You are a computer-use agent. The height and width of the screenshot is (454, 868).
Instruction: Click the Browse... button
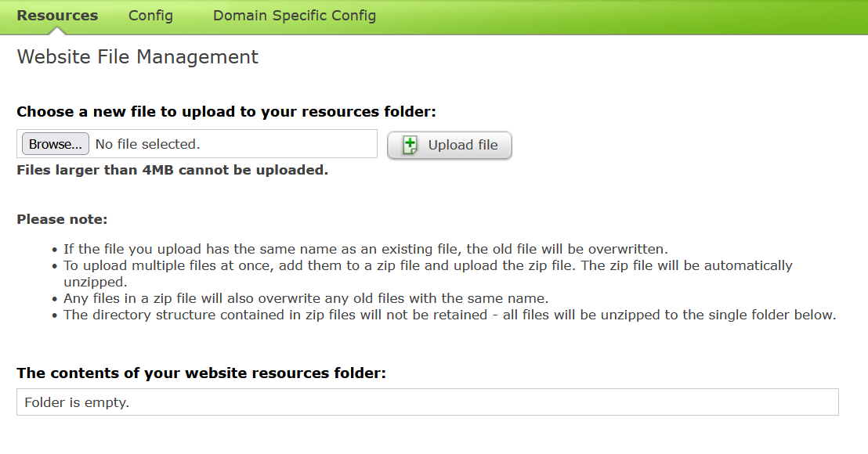56,144
